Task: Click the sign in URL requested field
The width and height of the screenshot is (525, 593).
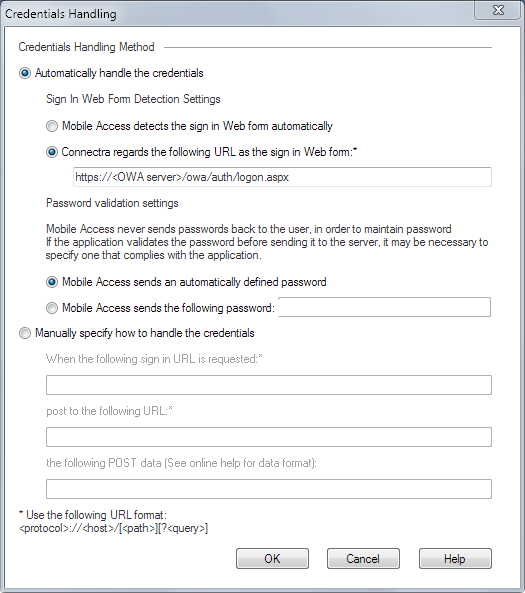Action: pyautogui.click(x=269, y=385)
